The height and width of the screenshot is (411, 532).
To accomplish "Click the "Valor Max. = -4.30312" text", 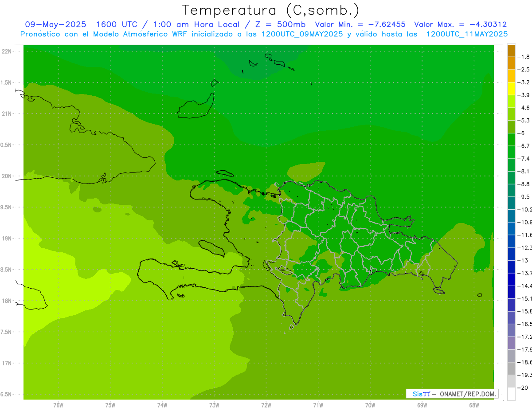I will pyautogui.click(x=460, y=24).
